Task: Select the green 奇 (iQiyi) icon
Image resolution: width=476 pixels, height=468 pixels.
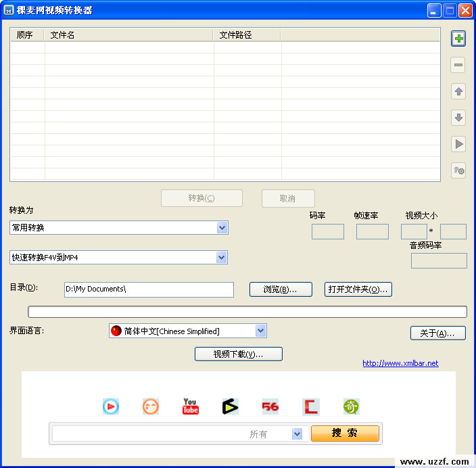Action: 351,406
